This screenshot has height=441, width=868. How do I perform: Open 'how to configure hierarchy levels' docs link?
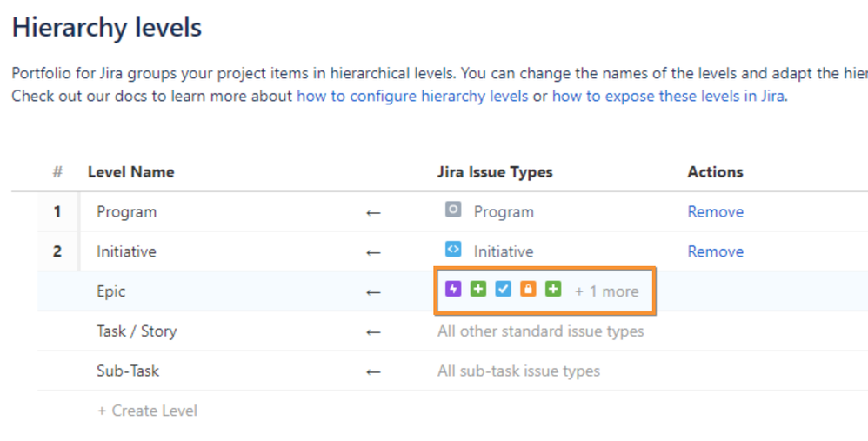pos(412,96)
